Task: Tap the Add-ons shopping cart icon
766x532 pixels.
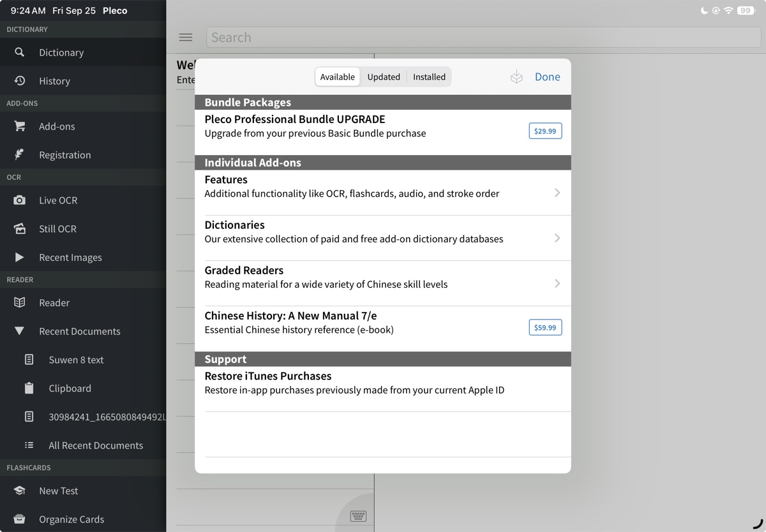Action: click(20, 126)
